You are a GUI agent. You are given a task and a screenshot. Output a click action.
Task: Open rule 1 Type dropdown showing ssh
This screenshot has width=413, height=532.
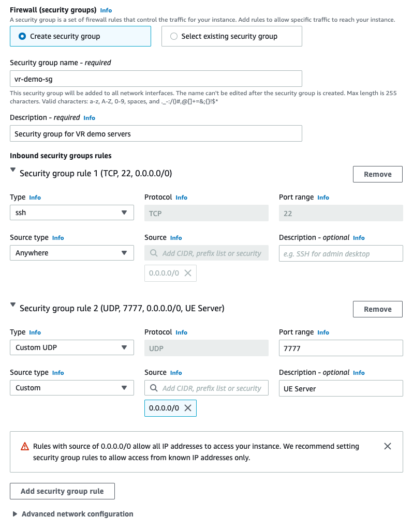(72, 213)
